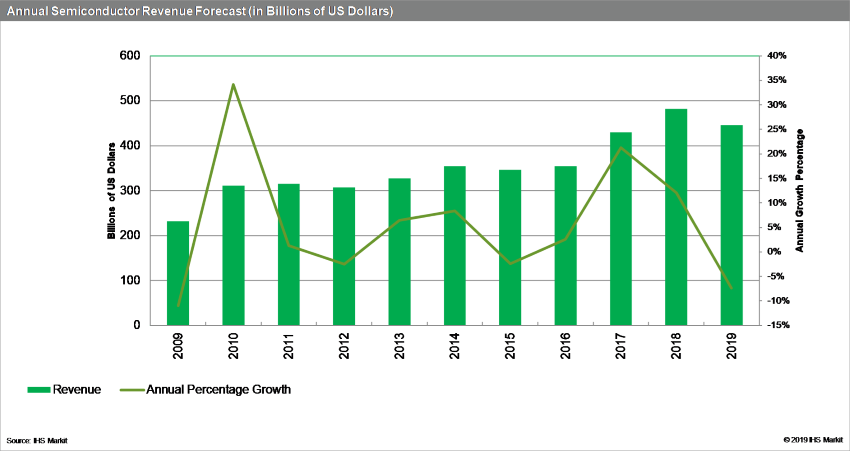Click the 2011 revenue bar
The image size is (850, 451).
tap(288, 254)
